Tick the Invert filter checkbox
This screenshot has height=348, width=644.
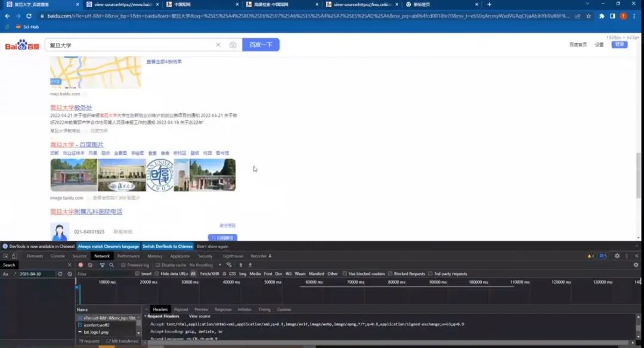(137, 274)
